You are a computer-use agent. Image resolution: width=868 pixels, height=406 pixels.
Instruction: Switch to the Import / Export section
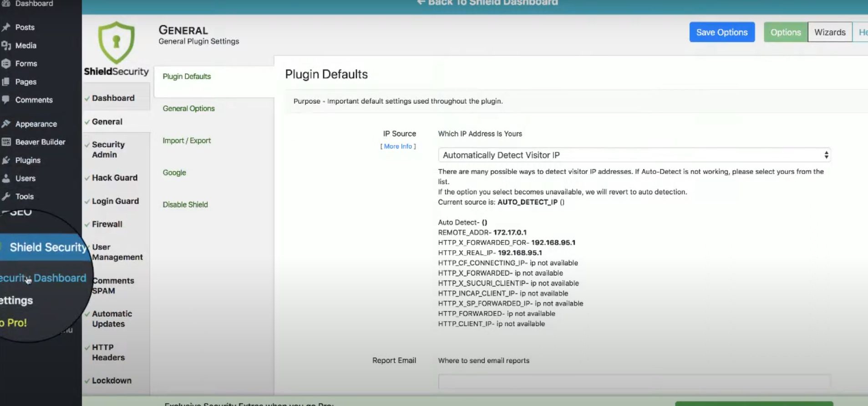187,141
